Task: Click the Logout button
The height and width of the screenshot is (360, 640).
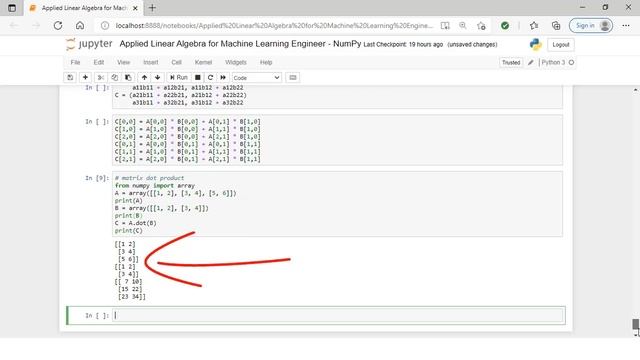Action: click(x=560, y=44)
